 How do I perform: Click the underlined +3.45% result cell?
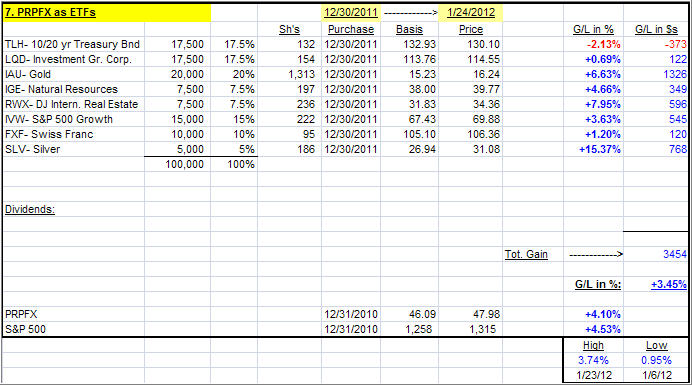(669, 284)
